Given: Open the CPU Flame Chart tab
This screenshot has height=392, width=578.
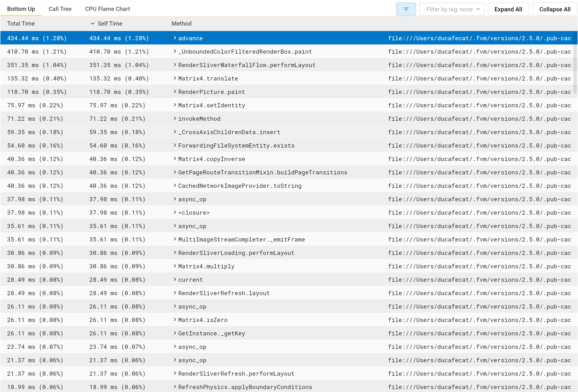Looking at the screenshot, I should 107,9.
